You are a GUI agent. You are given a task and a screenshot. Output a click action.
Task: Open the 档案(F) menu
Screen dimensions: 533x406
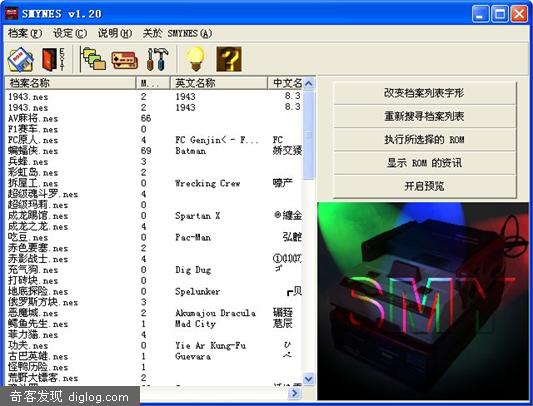25,33
